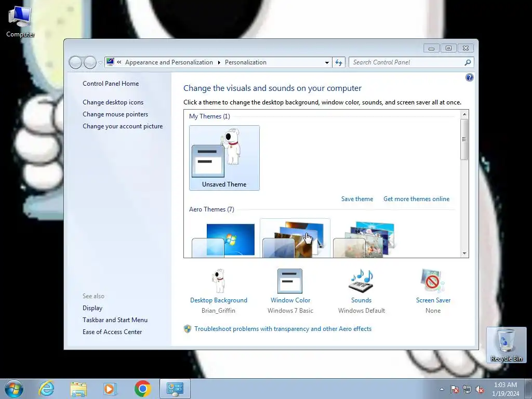Click the Show desktop strip
The image size is (532, 399).
click(528, 389)
